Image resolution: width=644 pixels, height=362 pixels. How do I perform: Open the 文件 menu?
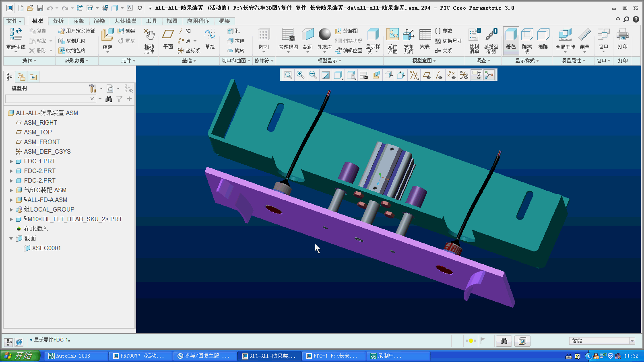[x=14, y=21]
